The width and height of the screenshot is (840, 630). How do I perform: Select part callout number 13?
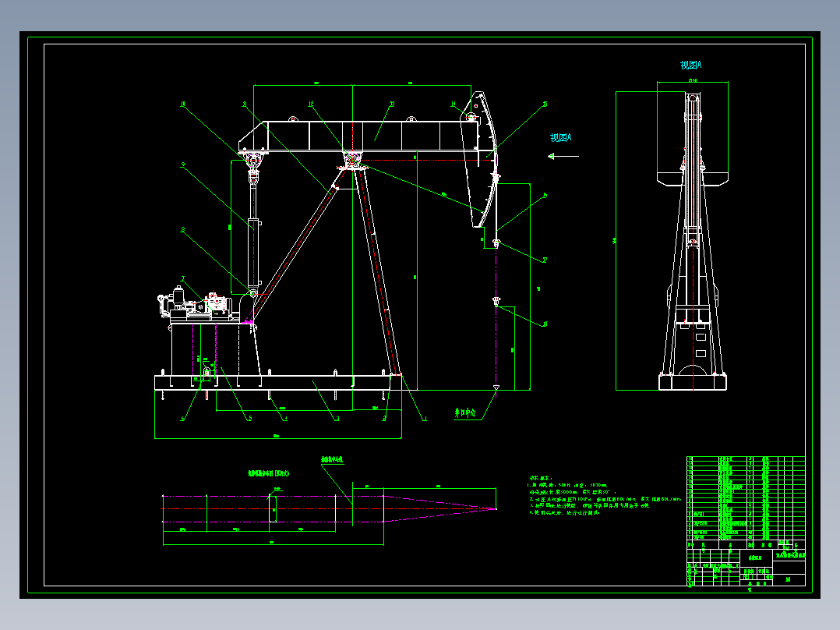point(392,104)
